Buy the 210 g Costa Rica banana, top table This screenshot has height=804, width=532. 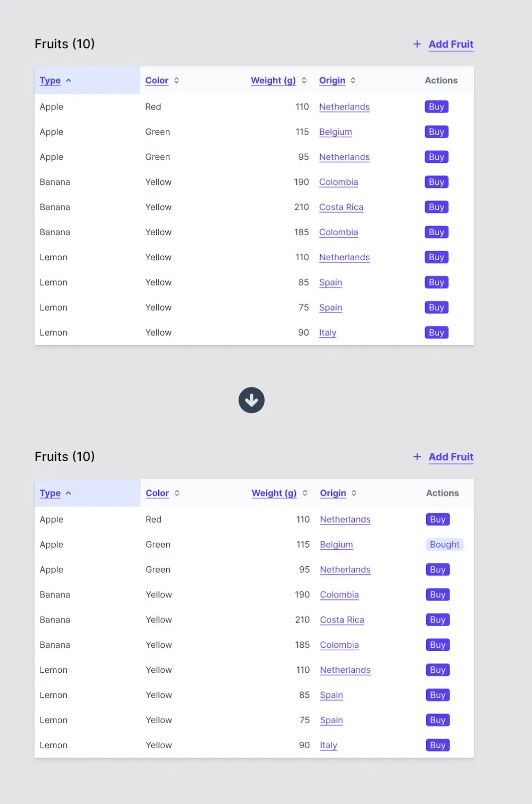(x=437, y=207)
